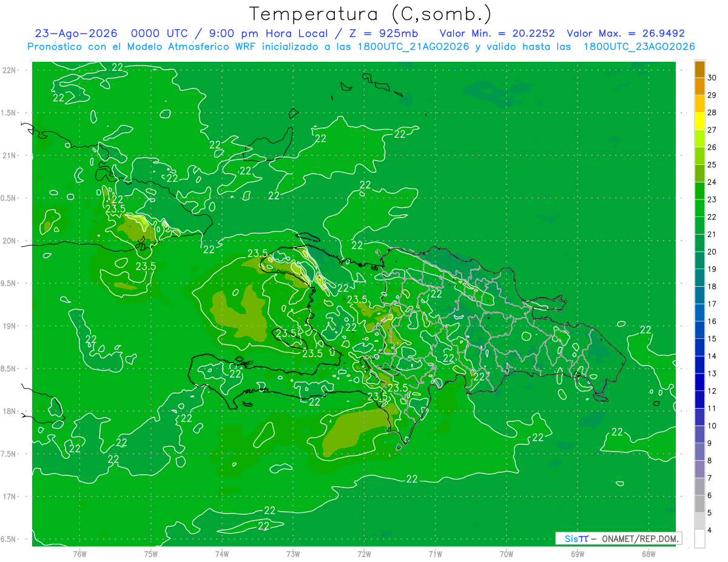The height and width of the screenshot is (562, 728).
Task: Click legend value '27' on color bar
Action: coord(712,130)
